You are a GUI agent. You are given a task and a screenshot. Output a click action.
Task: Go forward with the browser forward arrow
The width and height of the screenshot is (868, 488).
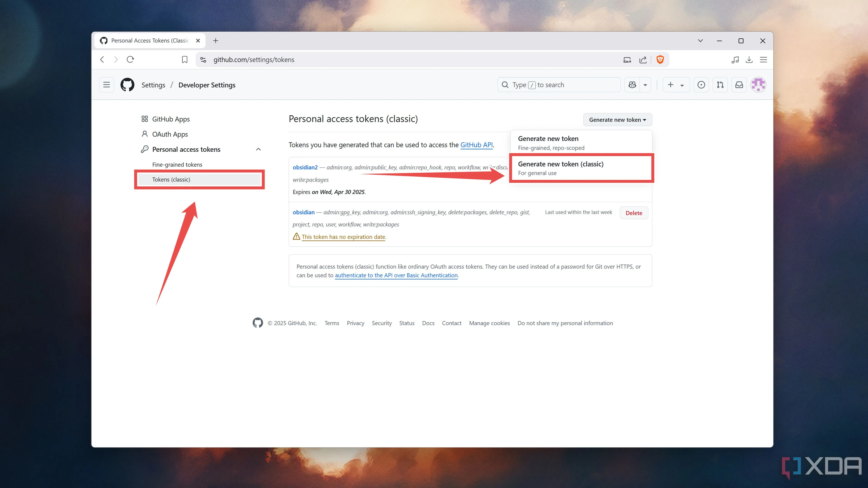click(x=116, y=60)
